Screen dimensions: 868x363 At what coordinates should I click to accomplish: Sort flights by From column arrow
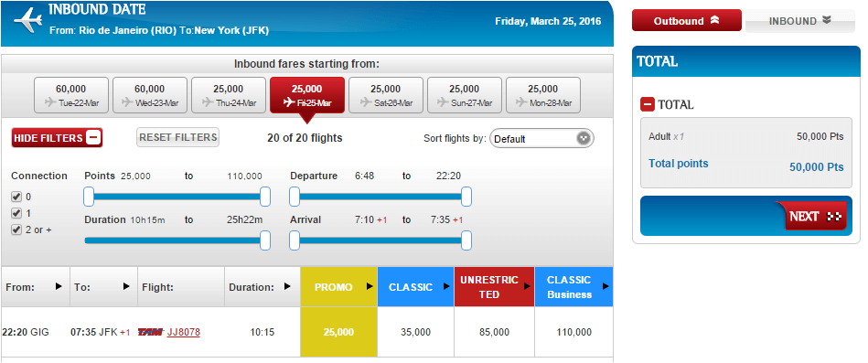59,286
